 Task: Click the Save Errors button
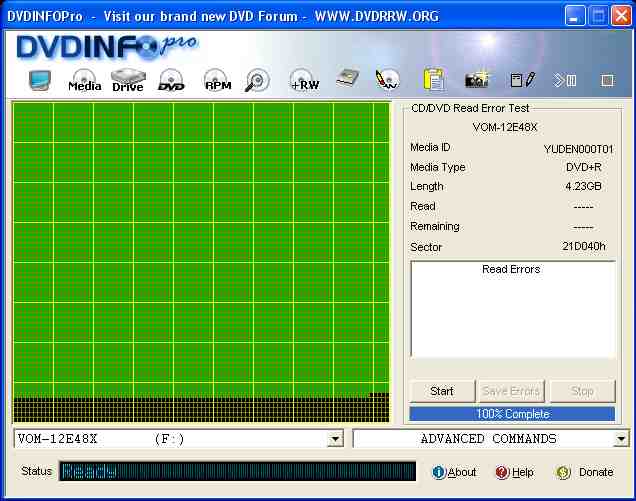coord(511,391)
